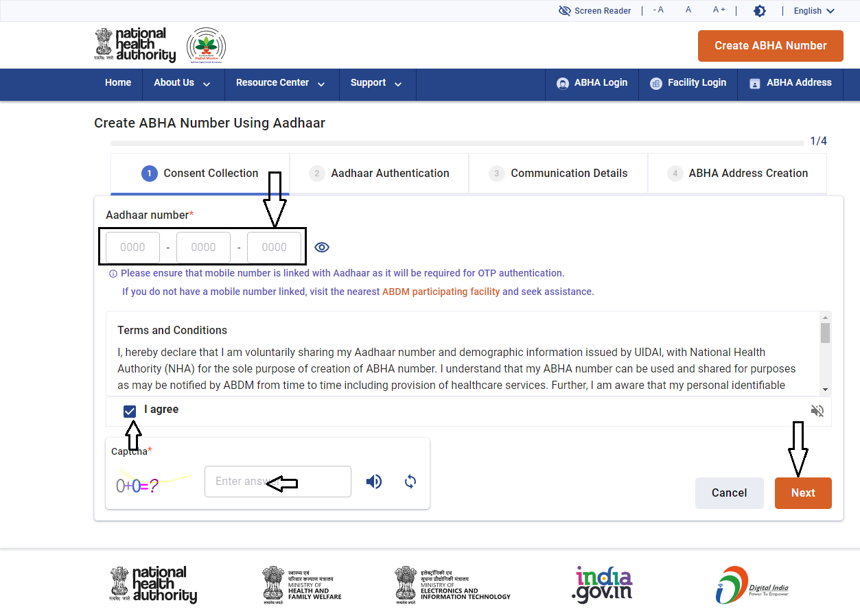Image resolution: width=860 pixels, height=616 pixels.
Task: Click the National Health Authority logo
Action: [x=135, y=45]
